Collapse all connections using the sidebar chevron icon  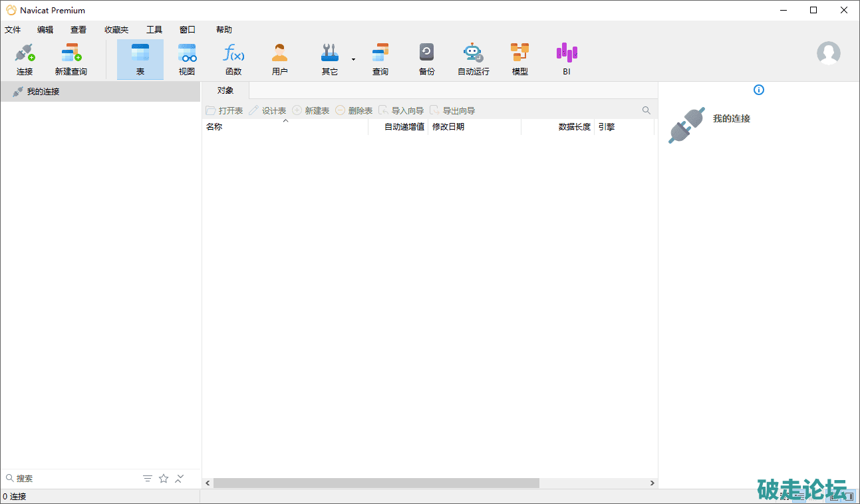tap(179, 478)
